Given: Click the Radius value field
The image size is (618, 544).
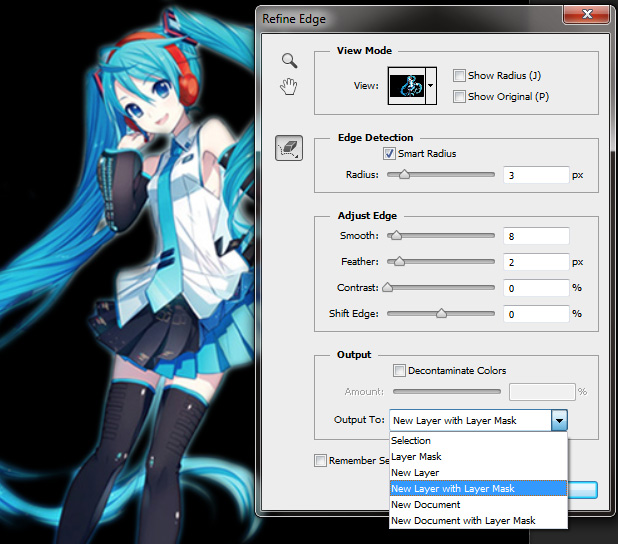Looking at the screenshot, I should (536, 175).
